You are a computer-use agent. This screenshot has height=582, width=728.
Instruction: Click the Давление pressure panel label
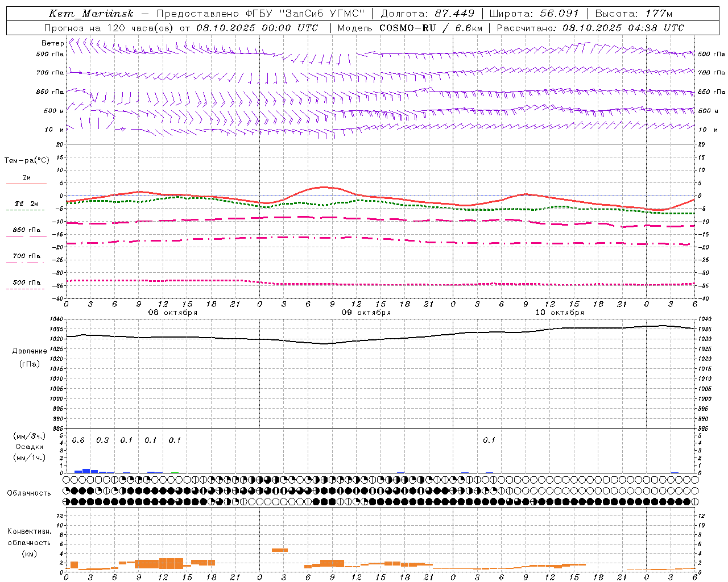pyautogui.click(x=30, y=351)
